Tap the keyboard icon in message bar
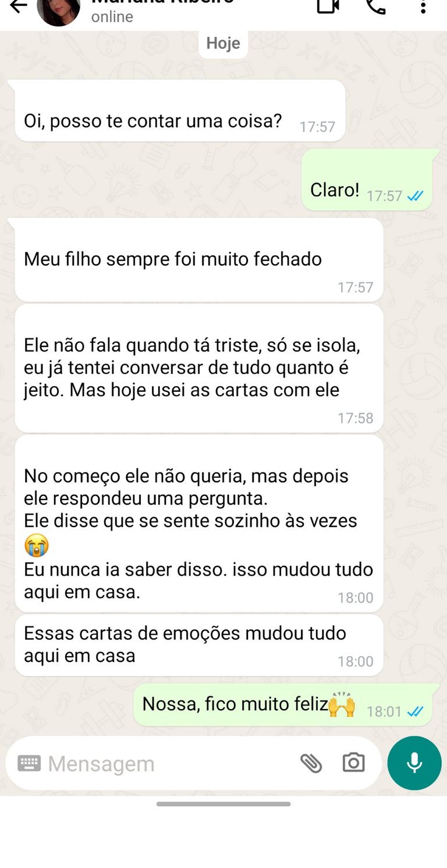Screen dimensions: 447x868 point(29,763)
